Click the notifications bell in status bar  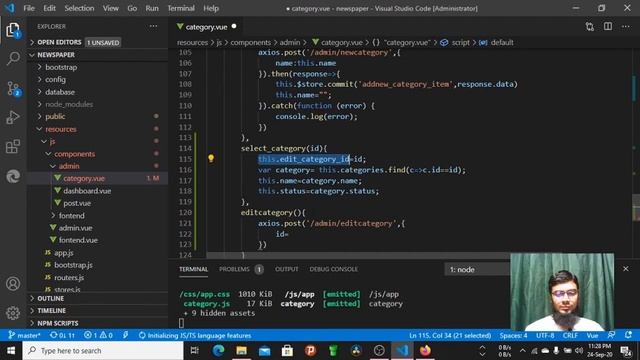point(629,335)
